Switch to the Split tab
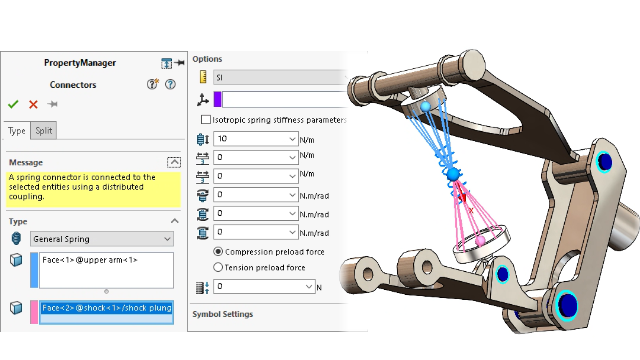This screenshot has width=640, height=360. [x=44, y=131]
